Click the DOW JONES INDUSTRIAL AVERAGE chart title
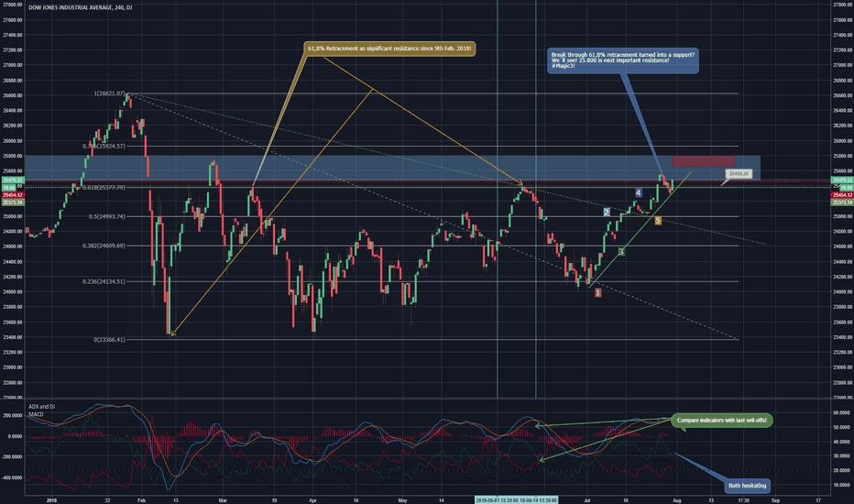The image size is (854, 504). click(80, 7)
